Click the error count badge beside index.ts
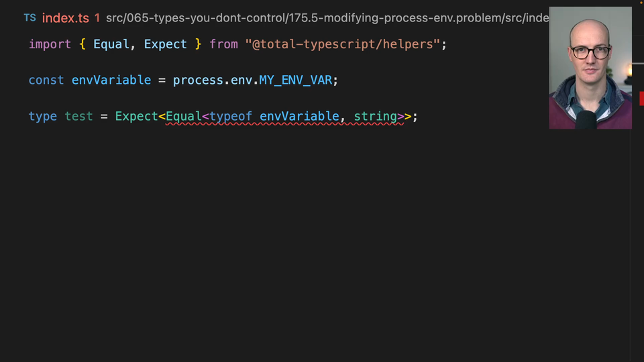 pos(97,18)
